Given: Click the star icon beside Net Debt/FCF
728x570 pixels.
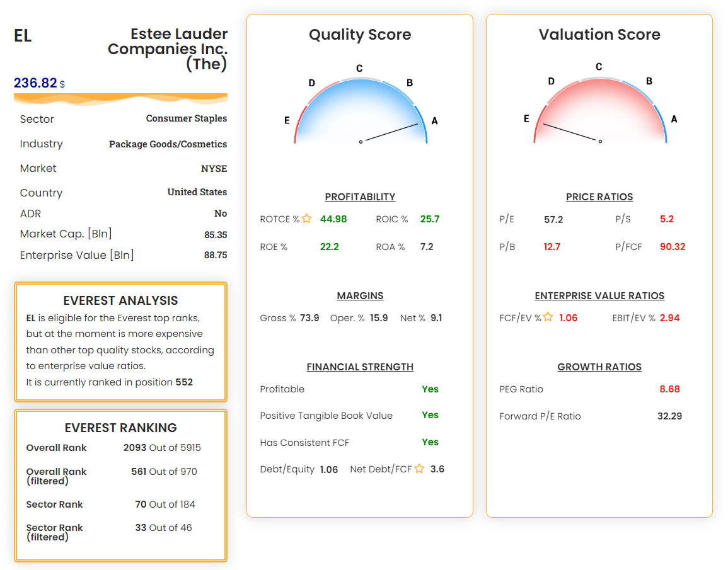Looking at the screenshot, I should pyautogui.click(x=419, y=469).
